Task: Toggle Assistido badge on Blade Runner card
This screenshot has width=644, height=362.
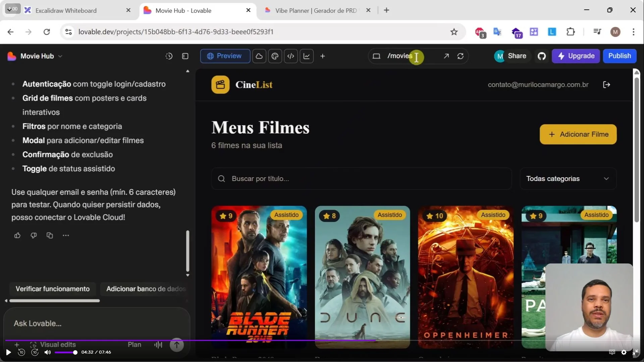Action: (286, 215)
